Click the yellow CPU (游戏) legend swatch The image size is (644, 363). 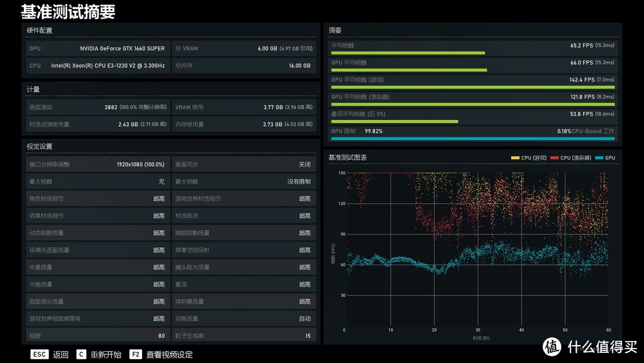coord(515,158)
